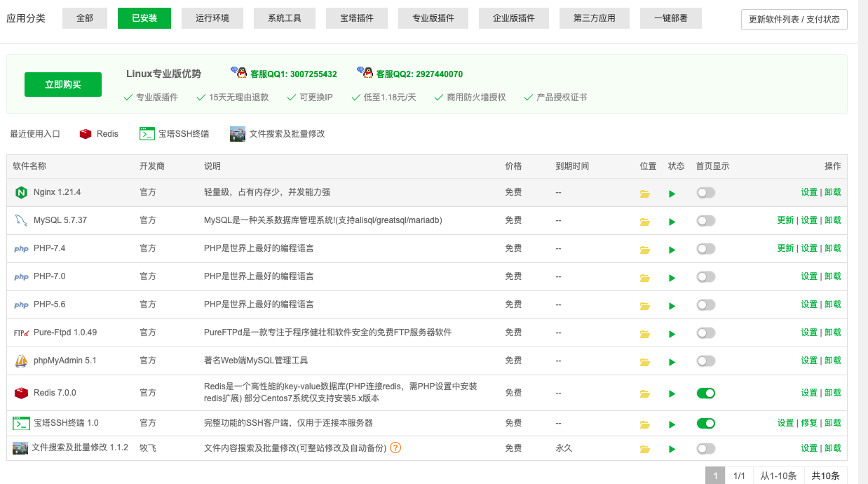Enable homepage display for phpMyAdmin 5.1
The height and width of the screenshot is (484, 868).
pos(706,361)
